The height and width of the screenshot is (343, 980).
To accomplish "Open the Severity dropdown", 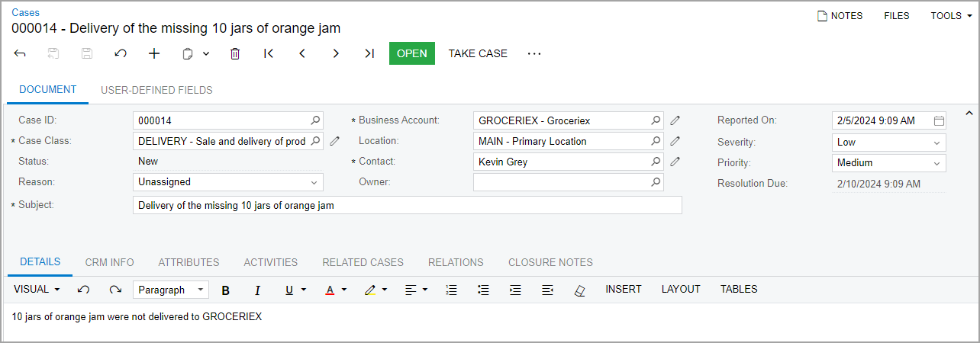I will 936,142.
